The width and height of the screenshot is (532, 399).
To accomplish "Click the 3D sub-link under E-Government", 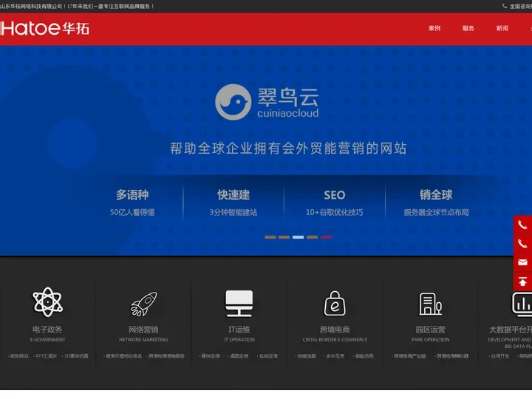I will [x=75, y=356].
